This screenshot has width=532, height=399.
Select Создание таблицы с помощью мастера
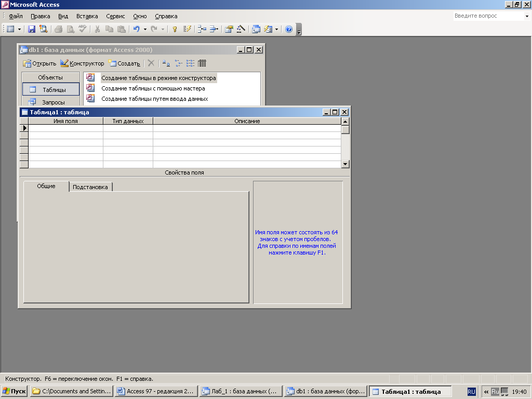[153, 88]
